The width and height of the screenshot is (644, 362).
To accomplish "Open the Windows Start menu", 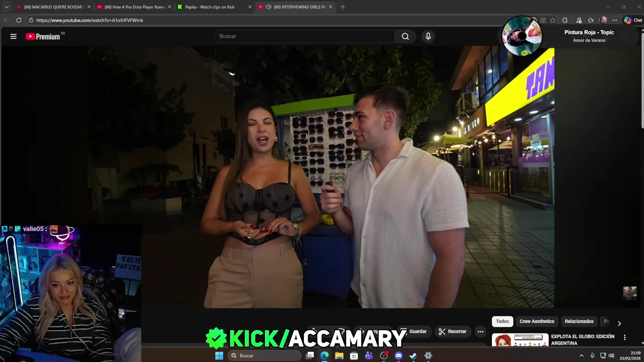I will click(219, 355).
